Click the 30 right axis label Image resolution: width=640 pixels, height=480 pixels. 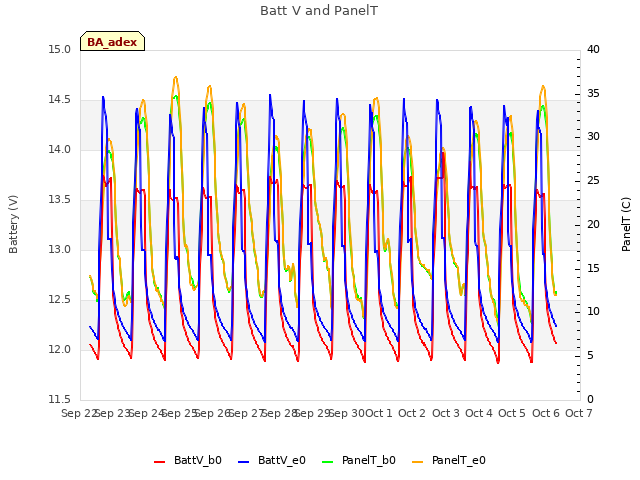pyautogui.click(x=593, y=137)
